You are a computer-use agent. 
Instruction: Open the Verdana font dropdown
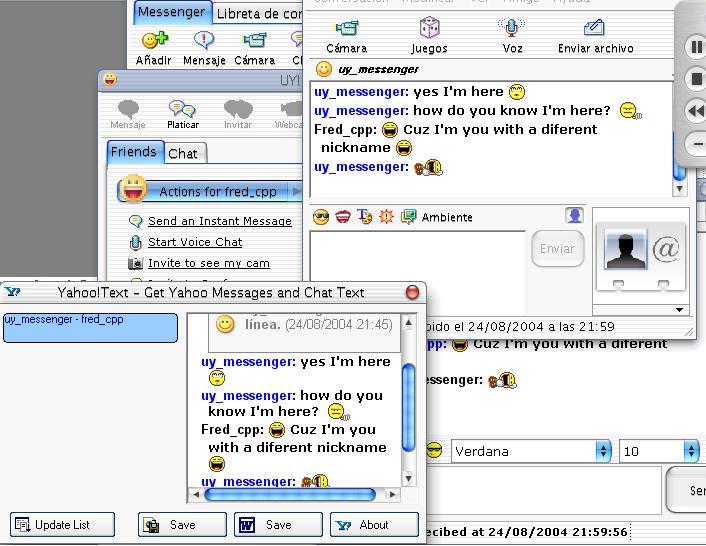click(531, 451)
